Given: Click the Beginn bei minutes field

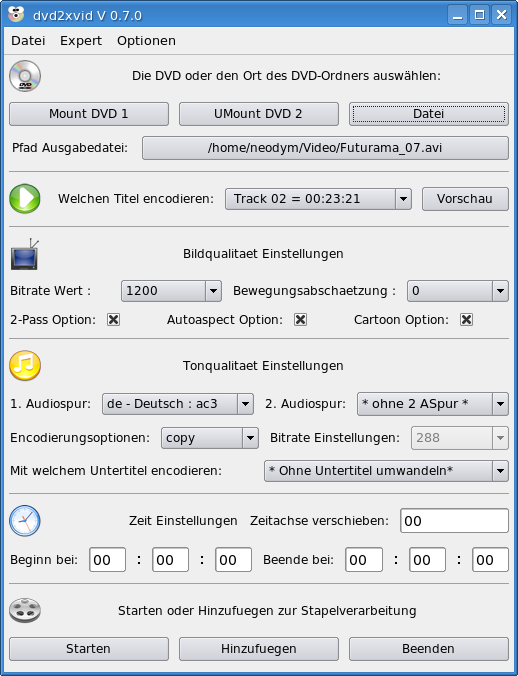Looking at the screenshot, I should (170, 560).
